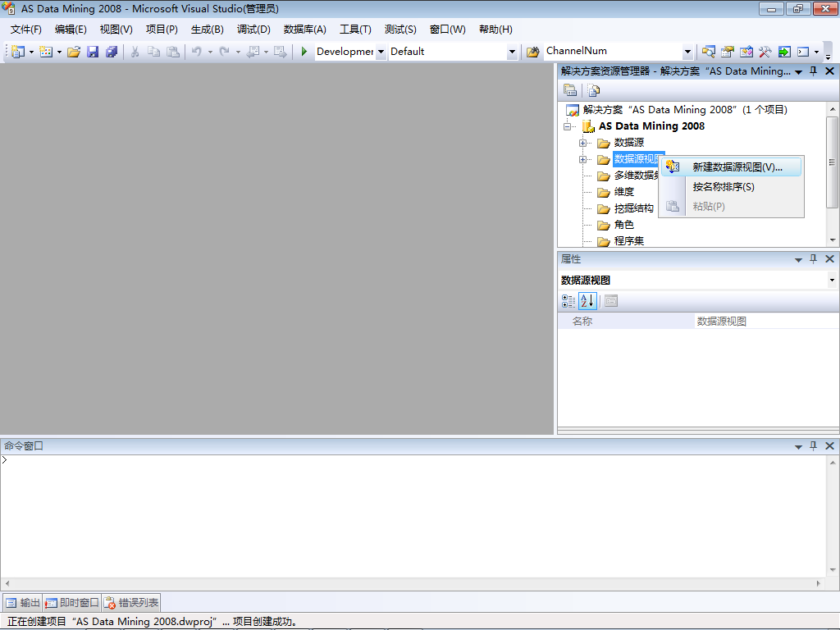
Task: Open the 数据库(A) menu
Action: click(x=305, y=30)
